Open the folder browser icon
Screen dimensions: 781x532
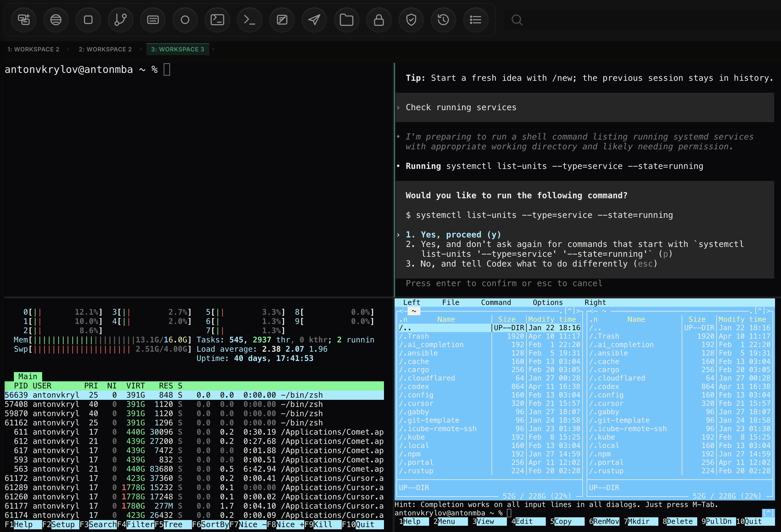pos(346,20)
